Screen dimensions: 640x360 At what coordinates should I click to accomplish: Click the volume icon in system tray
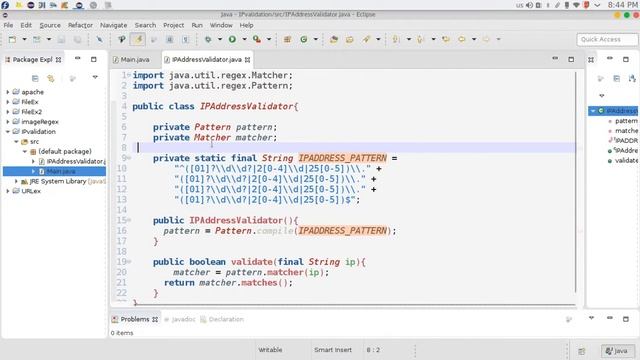(x=529, y=5)
